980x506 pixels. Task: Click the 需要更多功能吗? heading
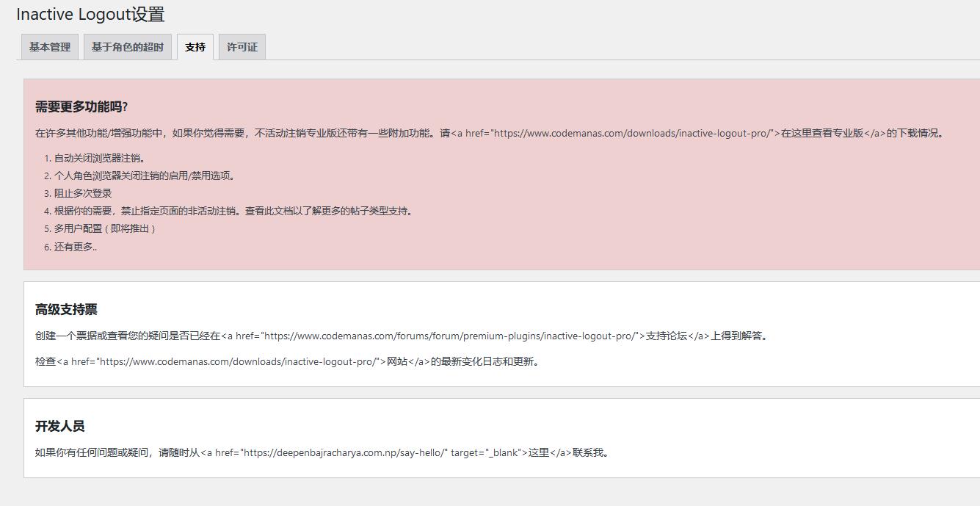tap(81, 106)
